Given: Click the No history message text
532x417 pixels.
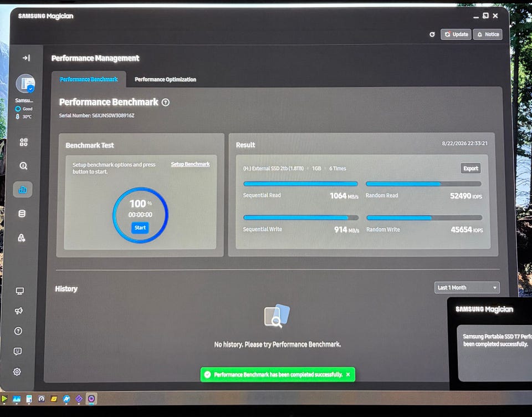Looking at the screenshot, I should coord(277,344).
